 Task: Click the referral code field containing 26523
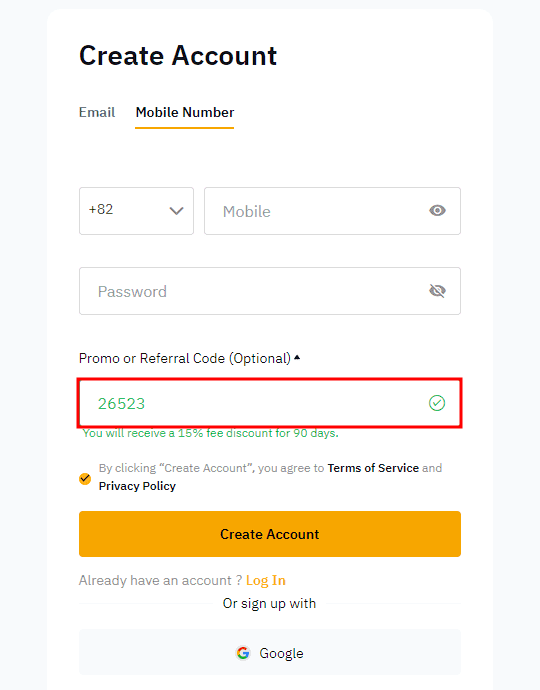270,403
